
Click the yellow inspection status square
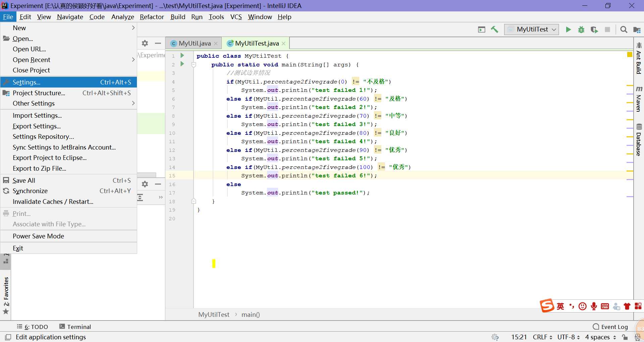(630, 54)
